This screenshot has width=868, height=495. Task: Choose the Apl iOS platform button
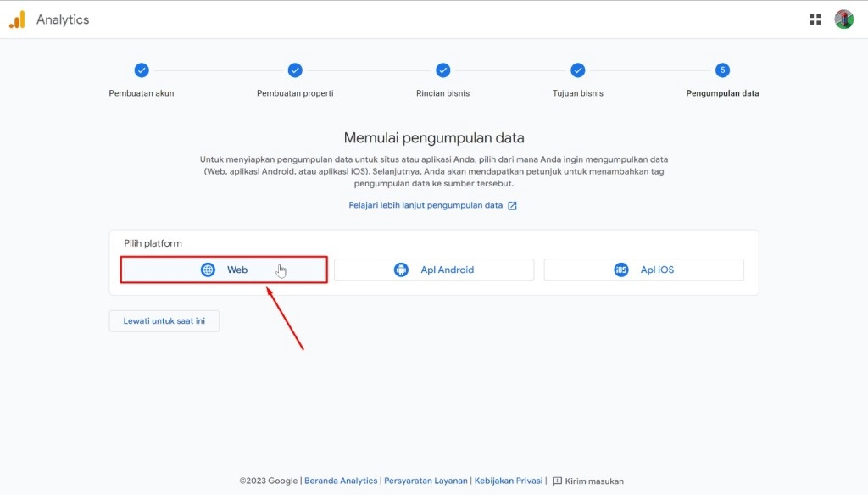[643, 270]
